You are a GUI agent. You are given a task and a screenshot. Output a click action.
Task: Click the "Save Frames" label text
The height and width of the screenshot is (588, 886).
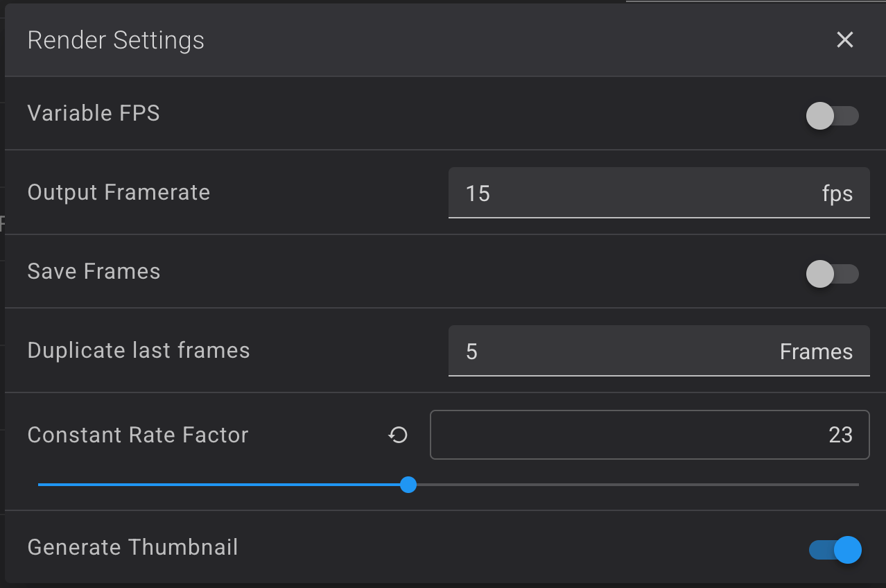(94, 271)
